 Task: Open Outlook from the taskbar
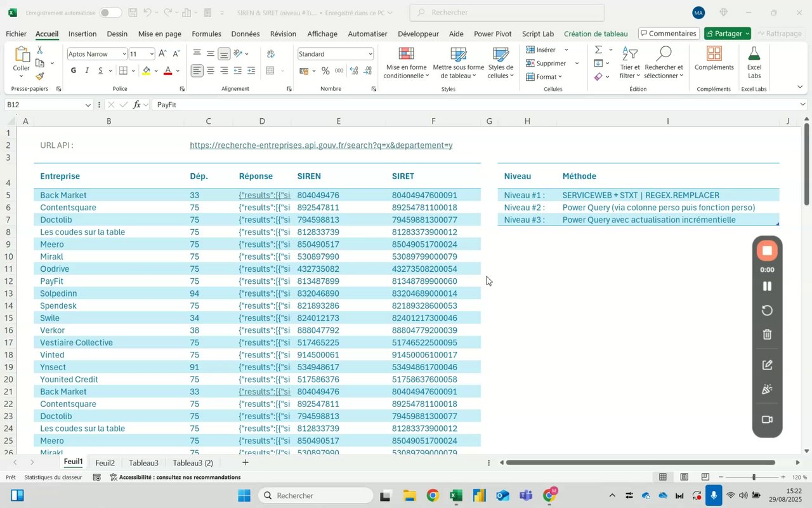503,496
